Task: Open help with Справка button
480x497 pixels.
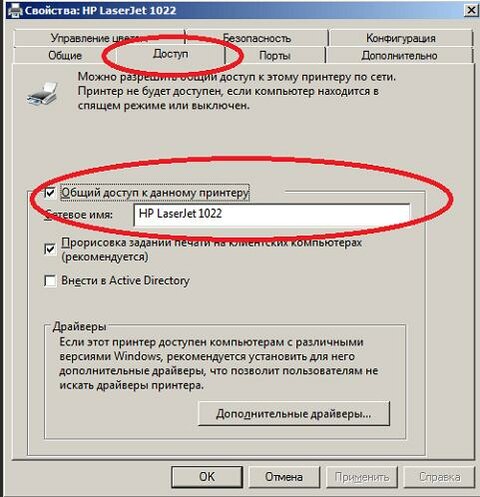Action: pos(439,477)
